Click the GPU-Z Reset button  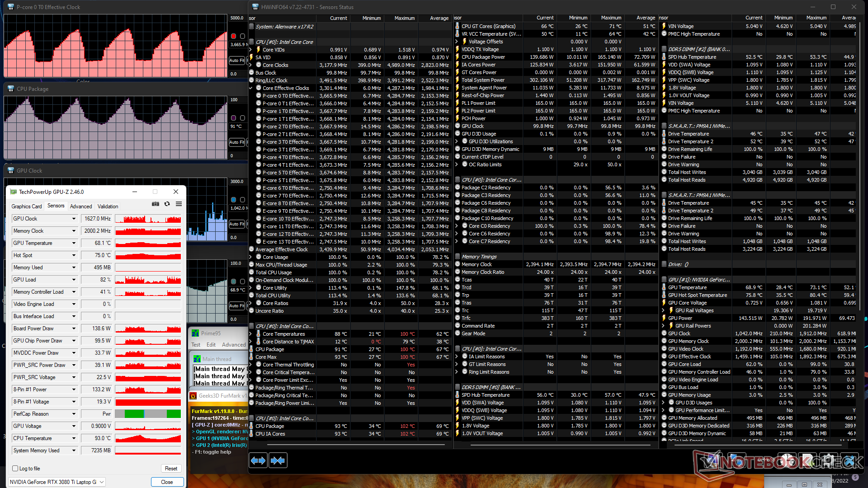coord(171,468)
